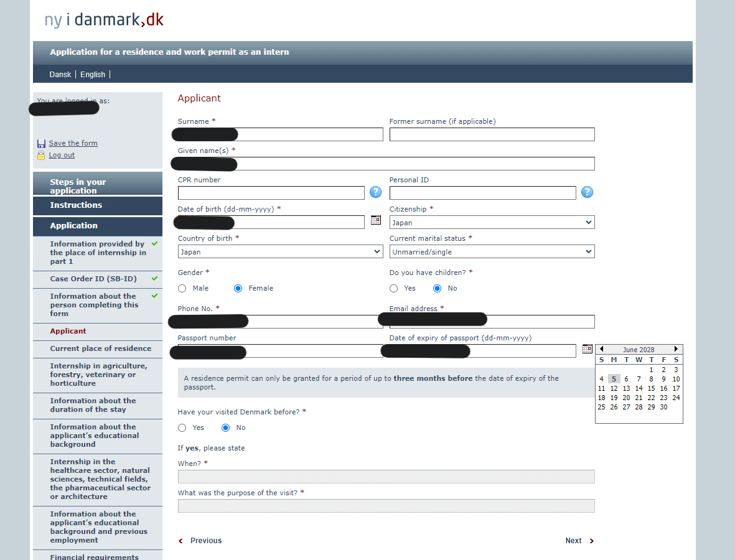The image size is (735, 560).
Task: Pick June 1 in the calendar
Action: tap(651, 370)
